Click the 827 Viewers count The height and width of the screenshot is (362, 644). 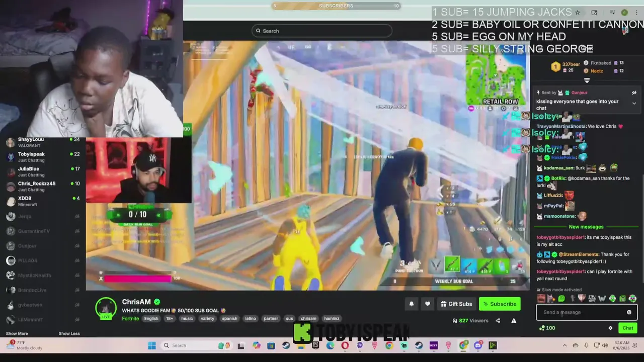[x=470, y=320]
